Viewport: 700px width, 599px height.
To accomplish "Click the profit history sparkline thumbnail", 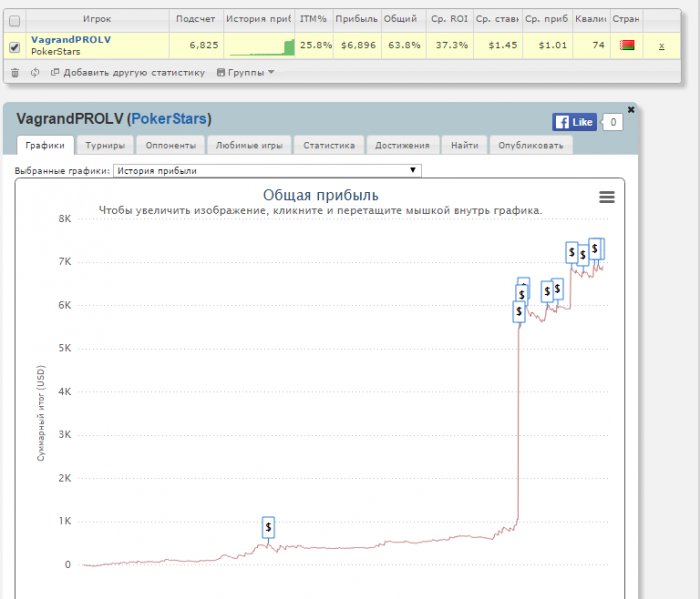I will [x=262, y=47].
